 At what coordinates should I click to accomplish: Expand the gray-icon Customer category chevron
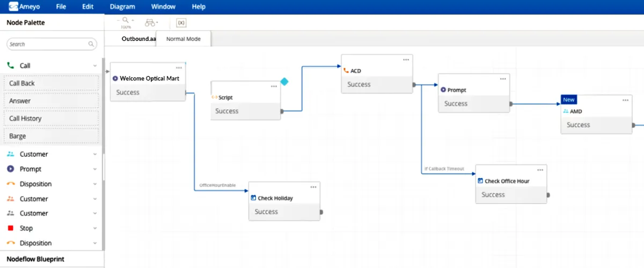click(95, 214)
